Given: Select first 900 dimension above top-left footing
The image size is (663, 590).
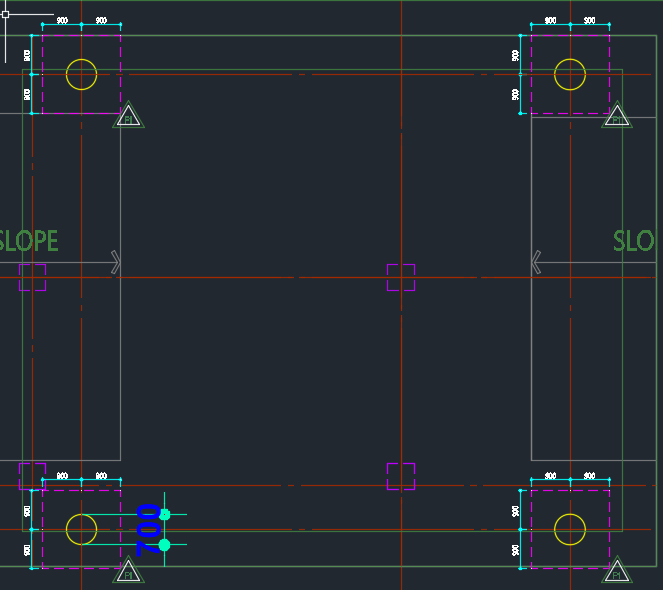Looking at the screenshot, I should pos(62,21).
